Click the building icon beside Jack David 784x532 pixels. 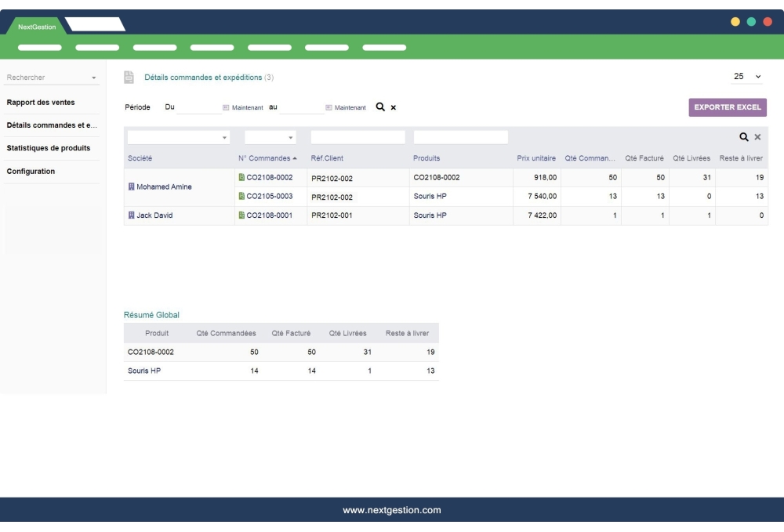131,215
